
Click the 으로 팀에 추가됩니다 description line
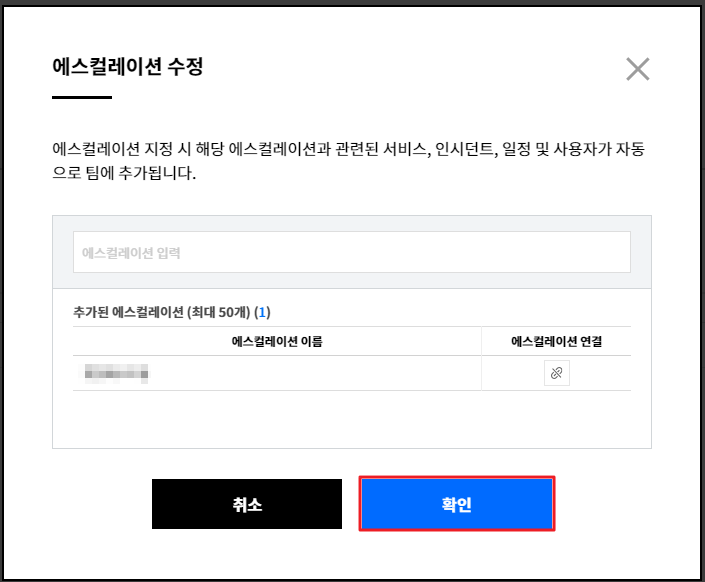(x=125, y=174)
